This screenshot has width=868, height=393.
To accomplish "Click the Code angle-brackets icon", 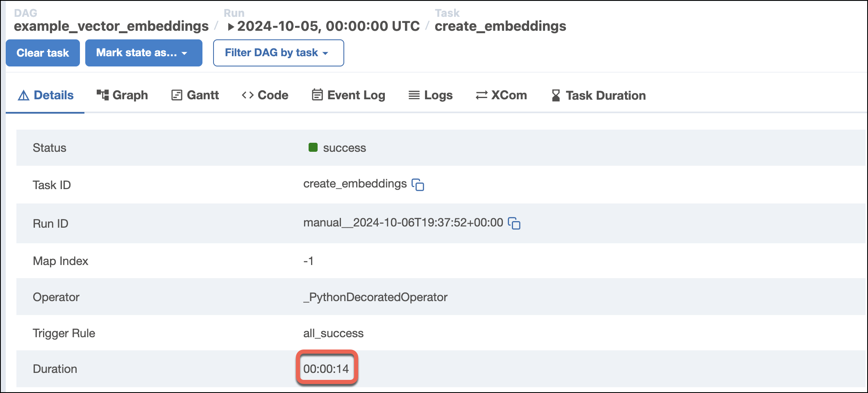I will click(x=248, y=95).
